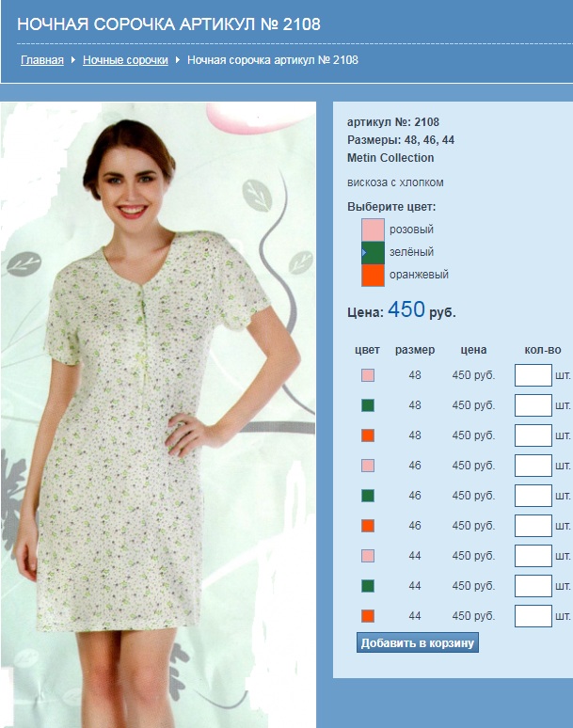Click pink swatch in size 48 row
The width and height of the screenshot is (573, 728).
368,376
